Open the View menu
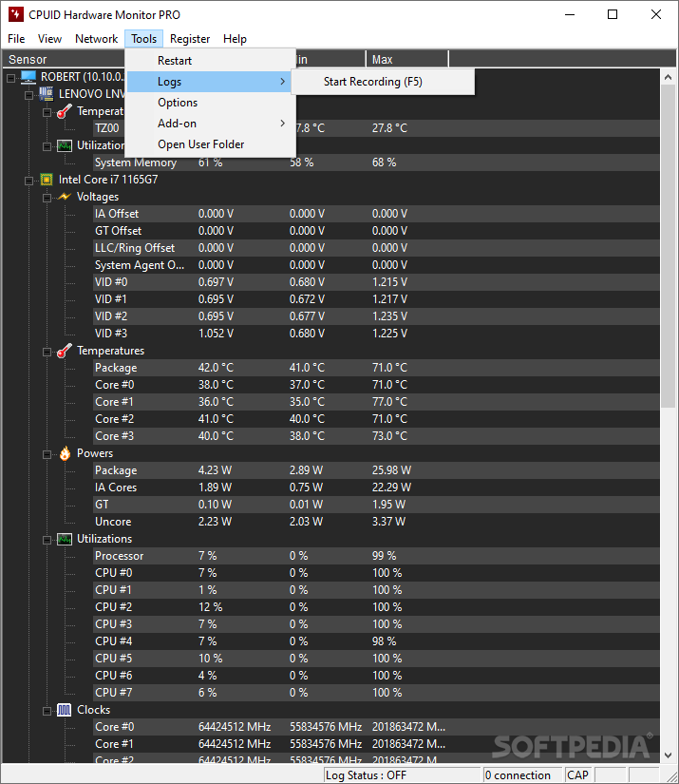Viewport: 679px width, 784px height. click(49, 39)
